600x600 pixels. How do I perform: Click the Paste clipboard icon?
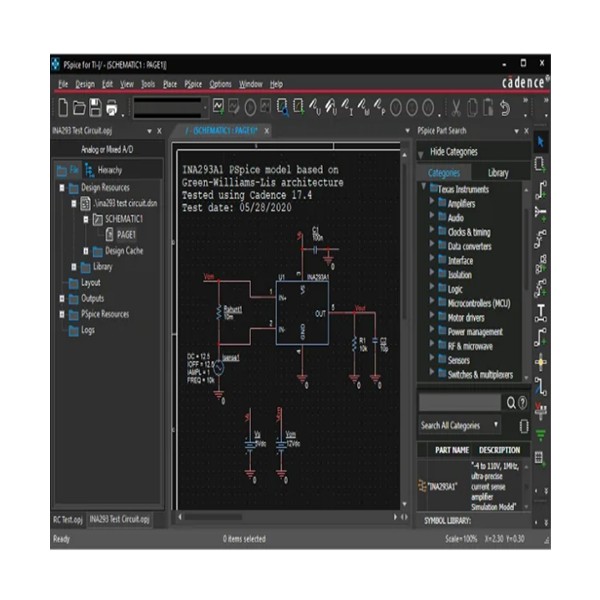(488, 108)
